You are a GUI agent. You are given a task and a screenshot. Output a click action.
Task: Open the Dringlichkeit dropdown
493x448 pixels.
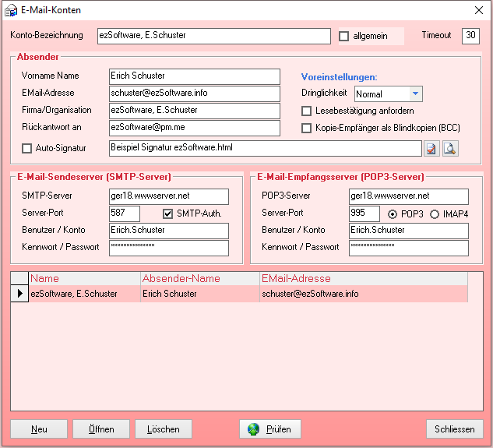416,93
